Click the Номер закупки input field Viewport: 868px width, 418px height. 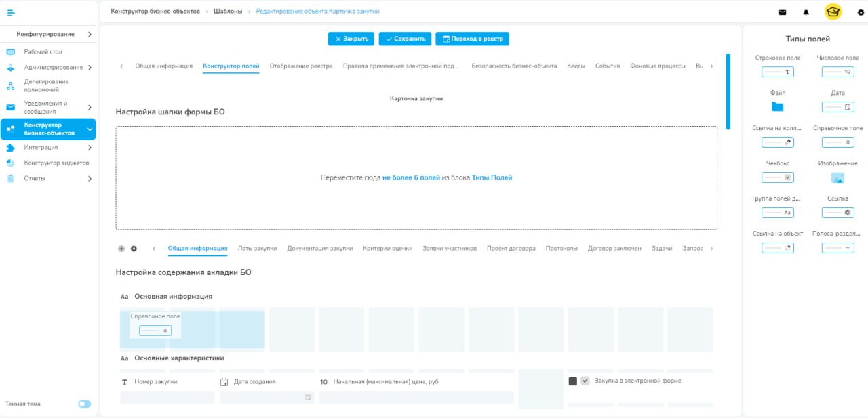pyautogui.click(x=167, y=398)
